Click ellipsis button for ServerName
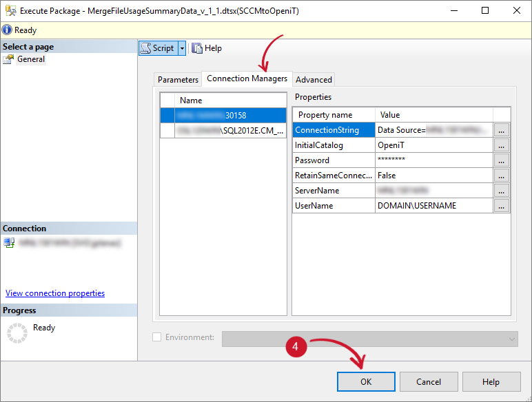 (502, 191)
